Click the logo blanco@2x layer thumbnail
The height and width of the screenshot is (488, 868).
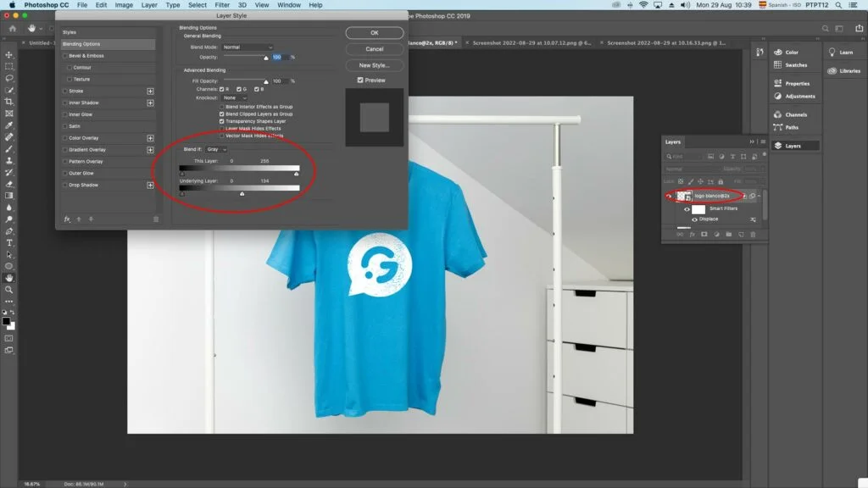click(684, 196)
